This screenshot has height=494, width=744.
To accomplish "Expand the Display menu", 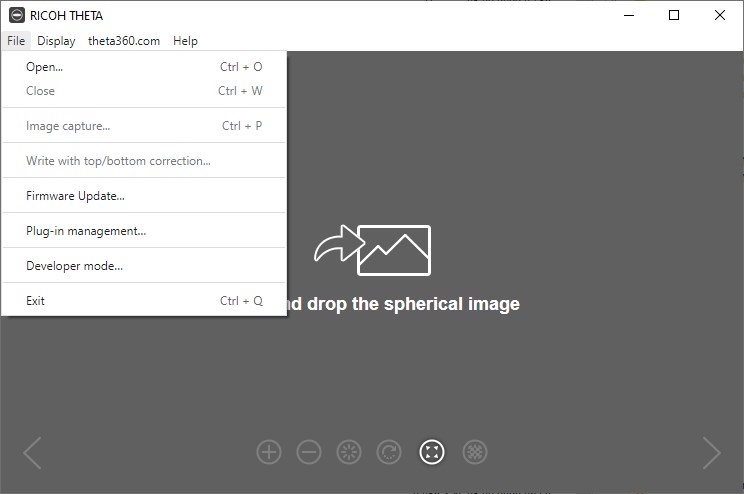I will tap(56, 41).
